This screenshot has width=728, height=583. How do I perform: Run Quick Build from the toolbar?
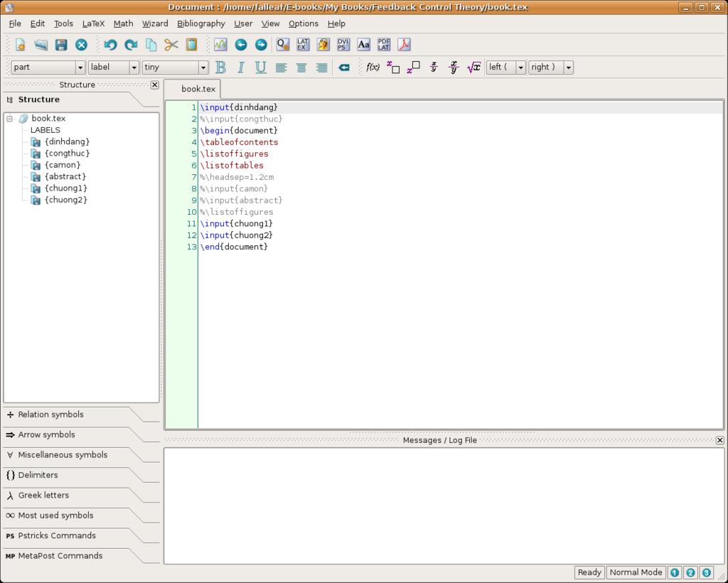[x=282, y=45]
